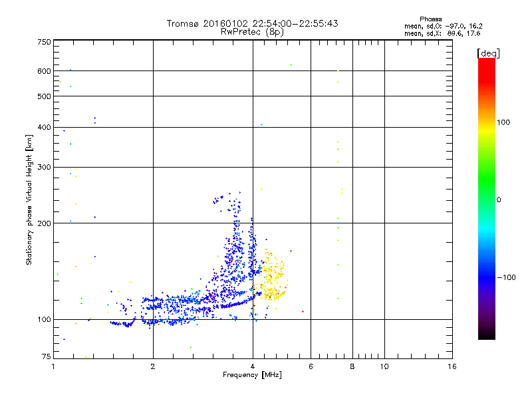Click the yellow-orange echo cluster right of 4 MHz

tap(273, 275)
